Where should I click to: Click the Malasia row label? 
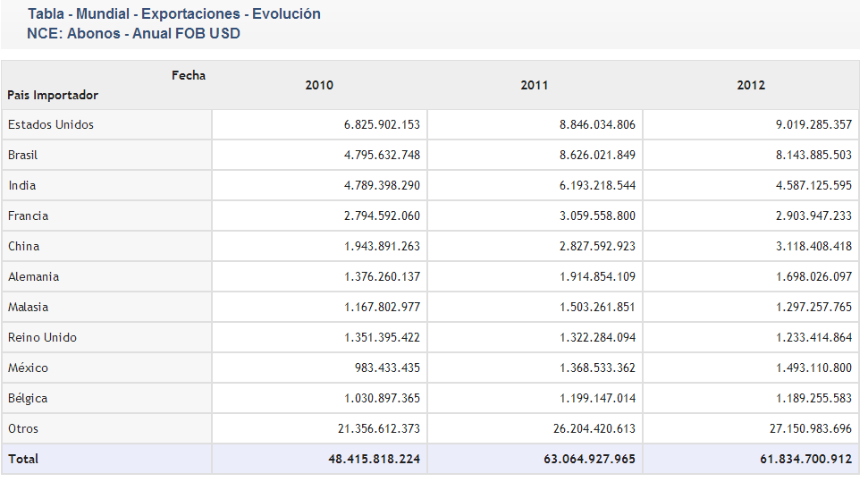point(29,307)
